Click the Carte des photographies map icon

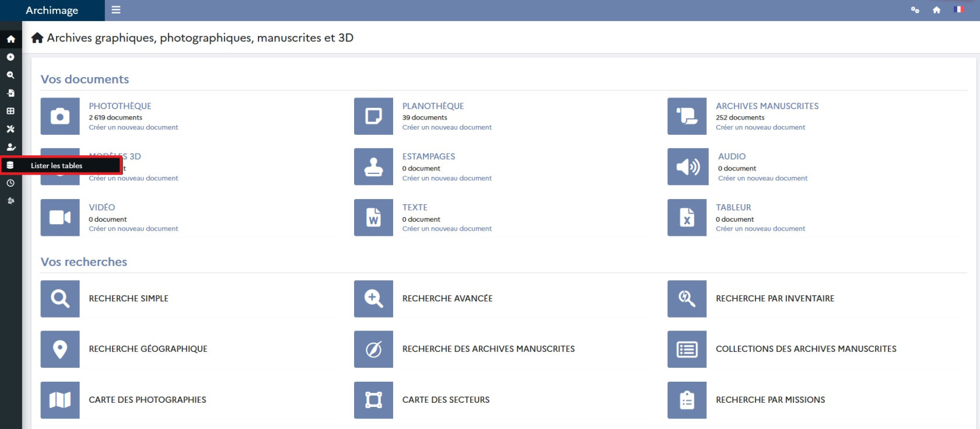point(60,400)
